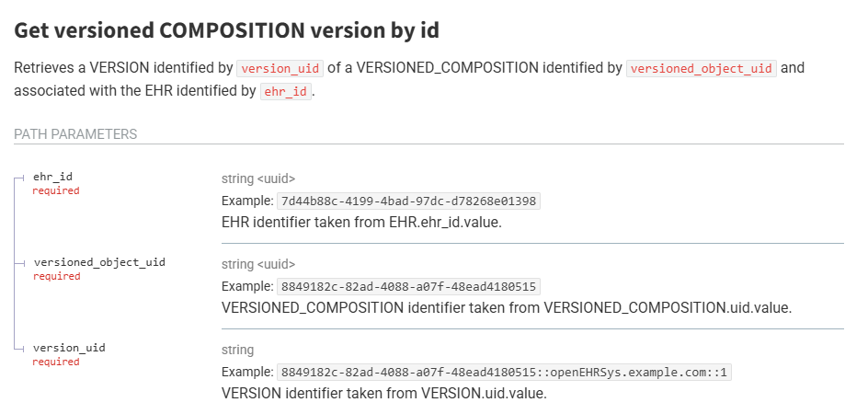Click the ehr_id example UUID value
This screenshot has width=868, height=414.
408,201
